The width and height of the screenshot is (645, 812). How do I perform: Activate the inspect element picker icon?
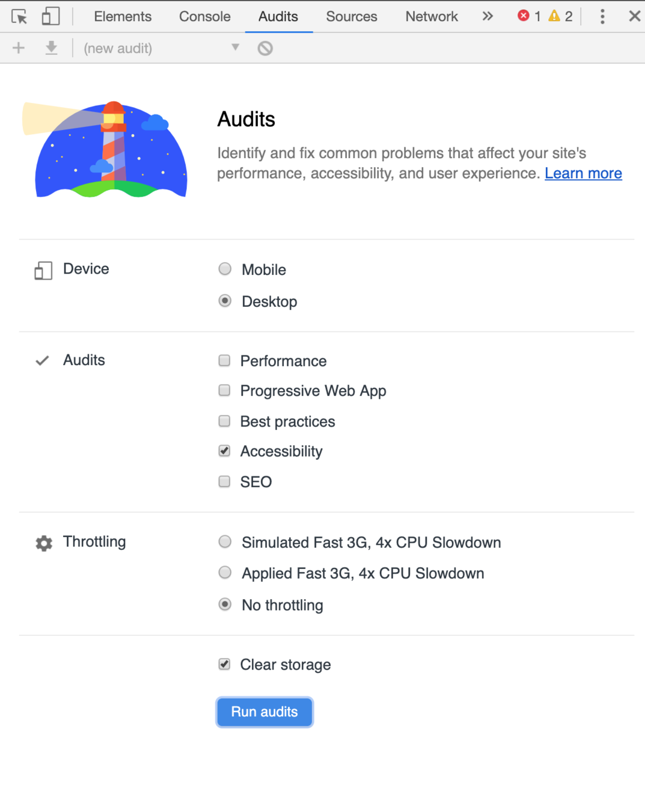[x=19, y=16]
